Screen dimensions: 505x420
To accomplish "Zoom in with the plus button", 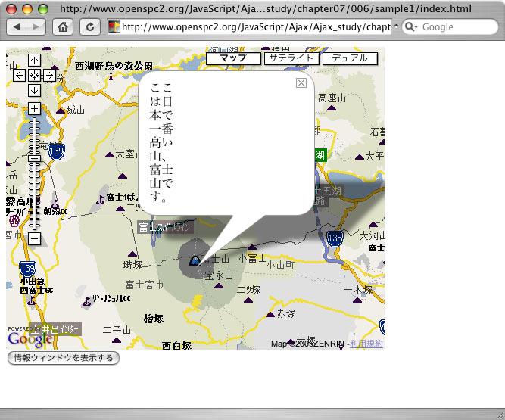I will point(35,108).
